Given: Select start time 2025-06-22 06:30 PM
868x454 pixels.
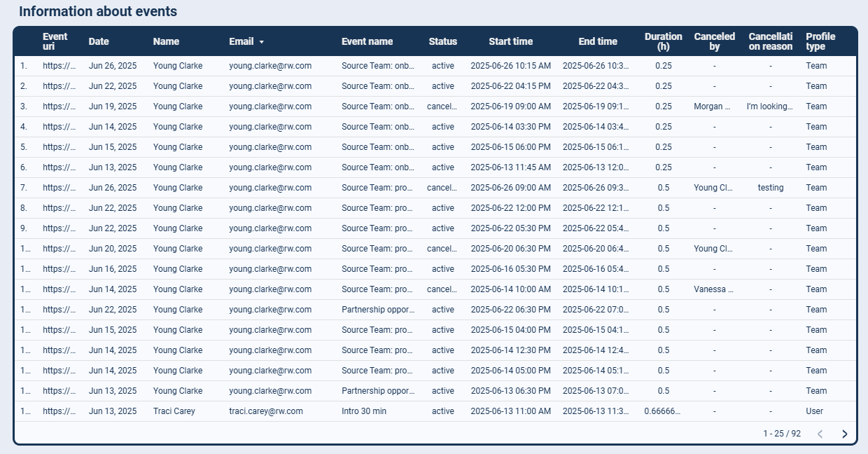Looking at the screenshot, I should [x=510, y=310].
